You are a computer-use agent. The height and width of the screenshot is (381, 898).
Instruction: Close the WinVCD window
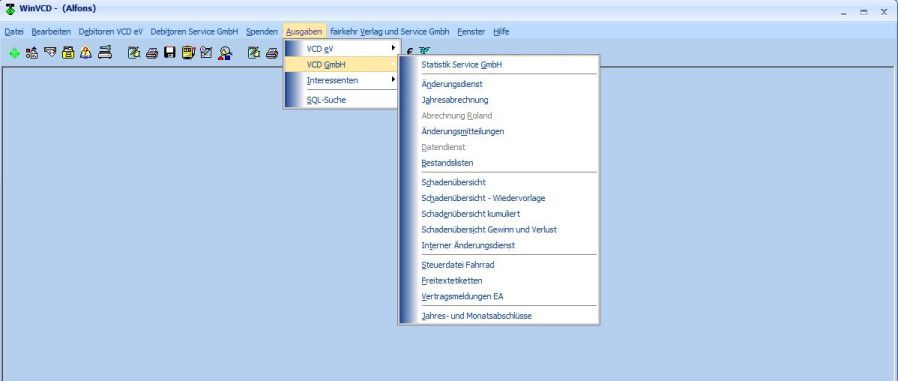click(x=884, y=11)
